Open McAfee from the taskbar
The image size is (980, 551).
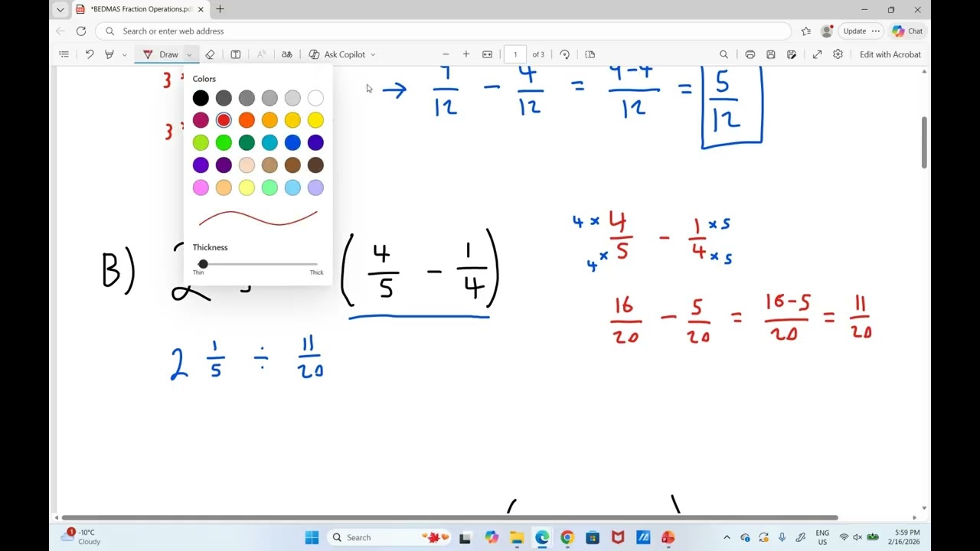coord(618,537)
